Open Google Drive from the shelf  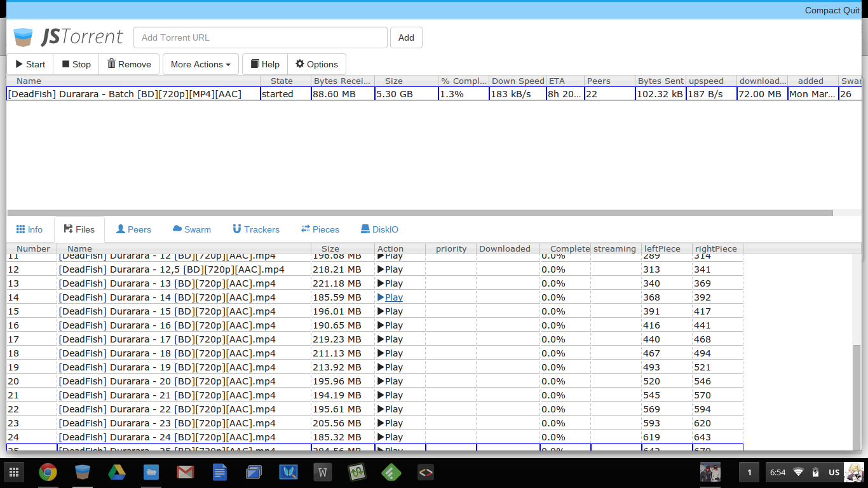116,472
